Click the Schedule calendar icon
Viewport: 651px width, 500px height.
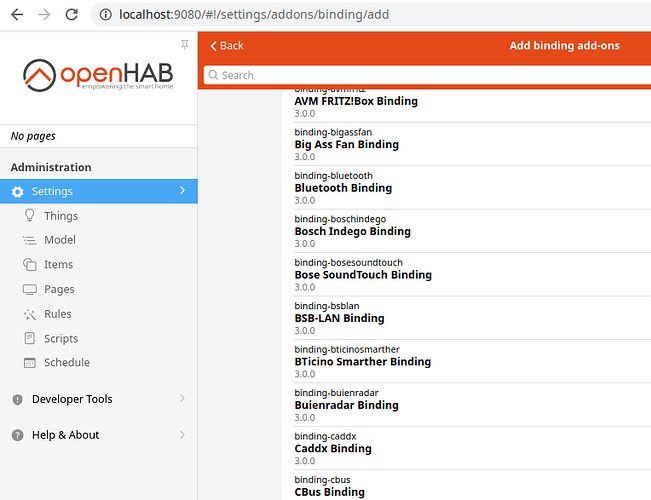29,363
